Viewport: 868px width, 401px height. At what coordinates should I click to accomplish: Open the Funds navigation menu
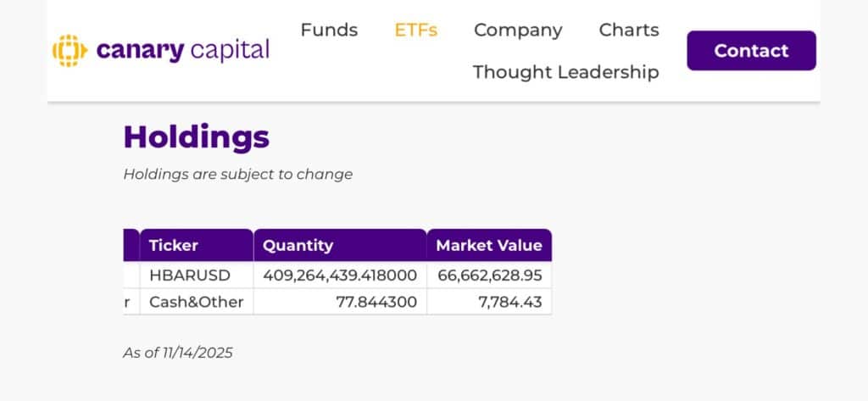point(329,30)
